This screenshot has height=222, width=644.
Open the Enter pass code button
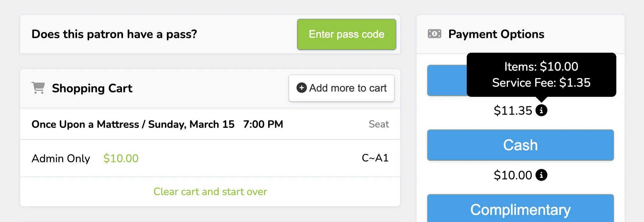click(x=346, y=34)
